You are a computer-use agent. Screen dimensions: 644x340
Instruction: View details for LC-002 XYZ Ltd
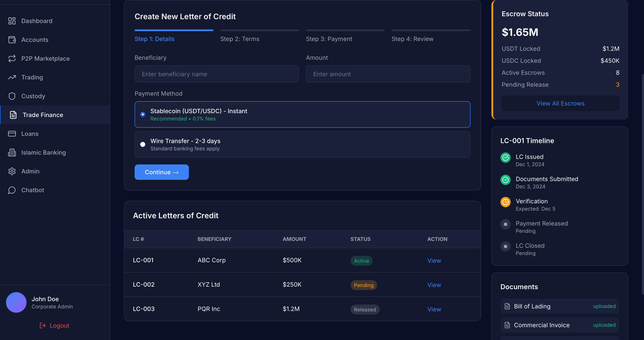click(x=434, y=285)
